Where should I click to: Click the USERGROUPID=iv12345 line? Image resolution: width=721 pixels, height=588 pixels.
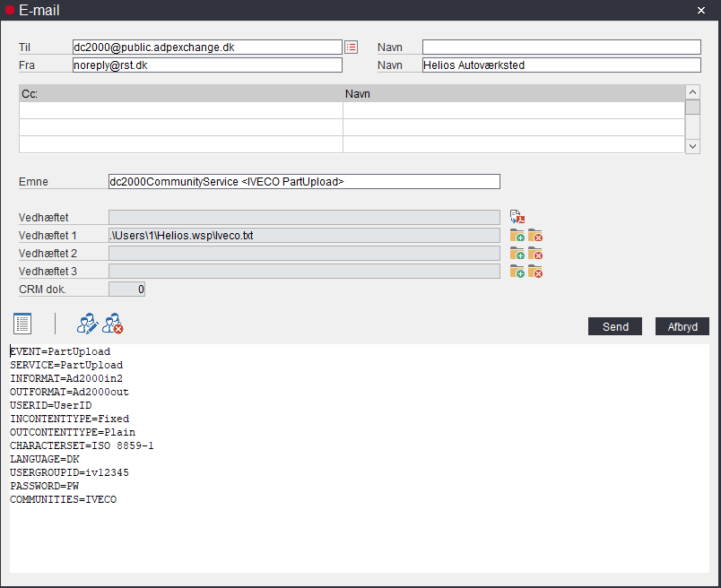(x=69, y=472)
